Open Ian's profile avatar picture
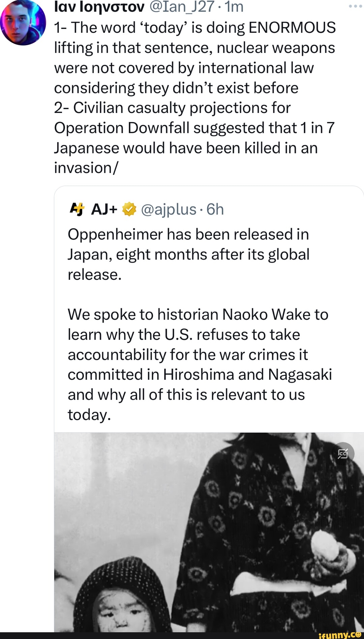Image resolution: width=364 pixels, height=639 pixels. pyautogui.click(x=23, y=23)
